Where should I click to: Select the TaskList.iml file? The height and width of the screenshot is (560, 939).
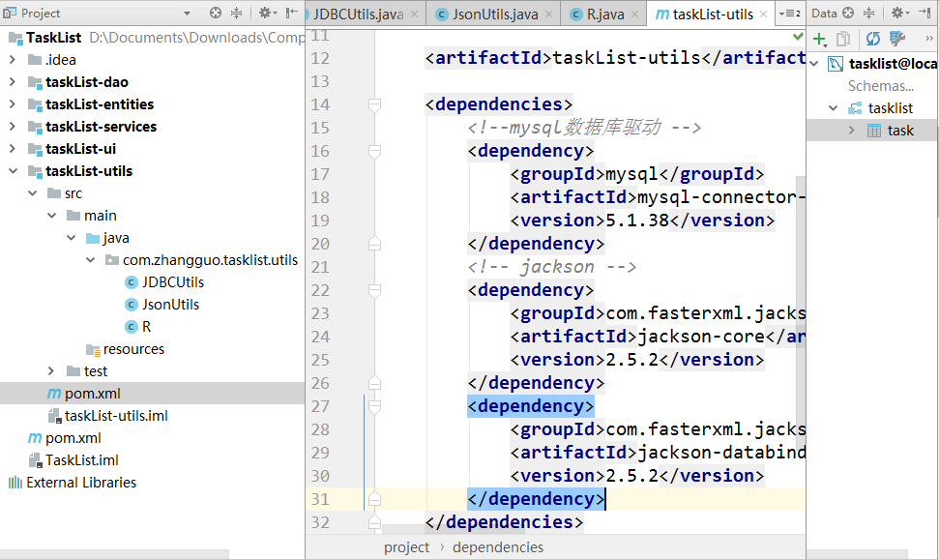(82, 460)
